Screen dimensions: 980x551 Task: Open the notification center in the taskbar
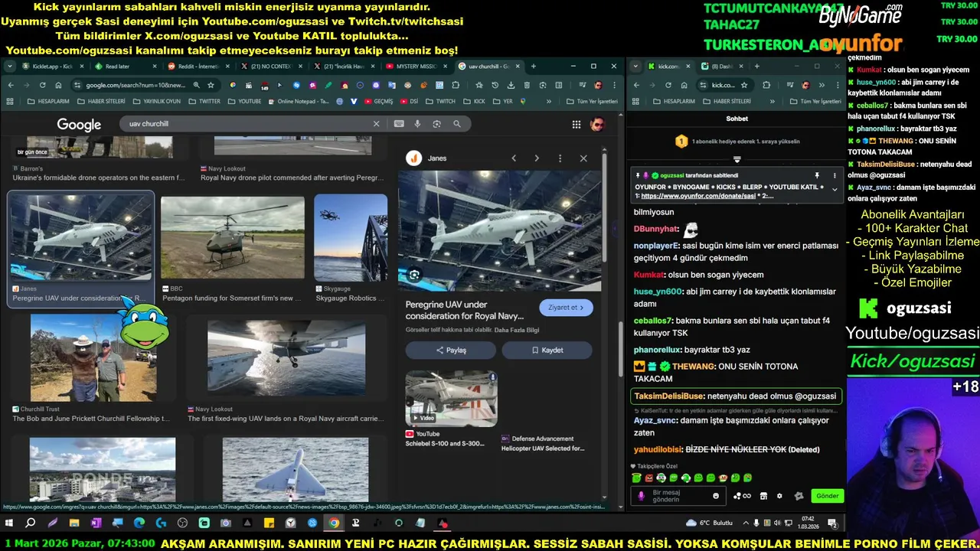pyautogui.click(x=832, y=523)
